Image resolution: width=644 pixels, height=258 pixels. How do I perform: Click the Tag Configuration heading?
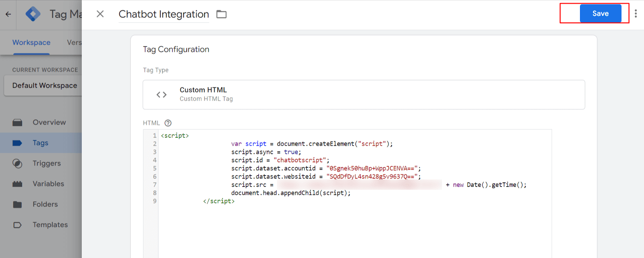click(176, 49)
